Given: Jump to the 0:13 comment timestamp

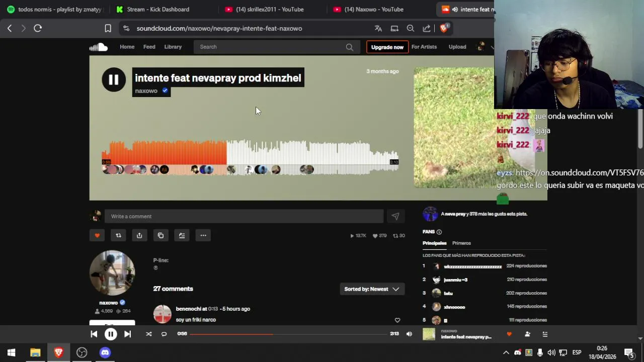Looking at the screenshot, I should tap(213, 309).
